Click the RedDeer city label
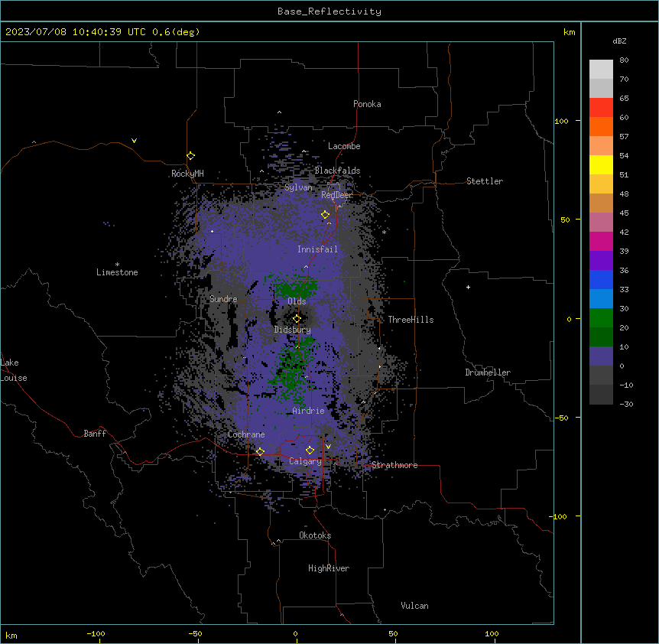This screenshot has height=644, width=659. pos(336,195)
